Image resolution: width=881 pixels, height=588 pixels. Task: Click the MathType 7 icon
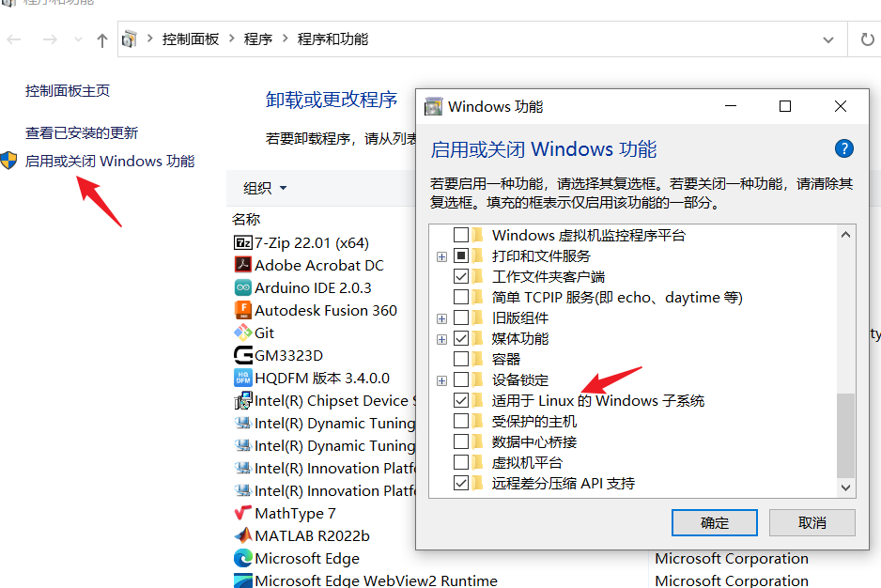point(242,513)
